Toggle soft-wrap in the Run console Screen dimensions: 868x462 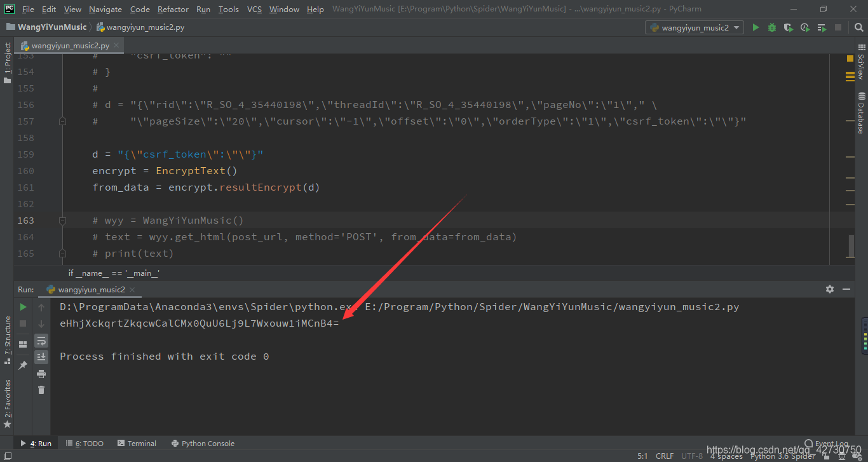(41, 341)
